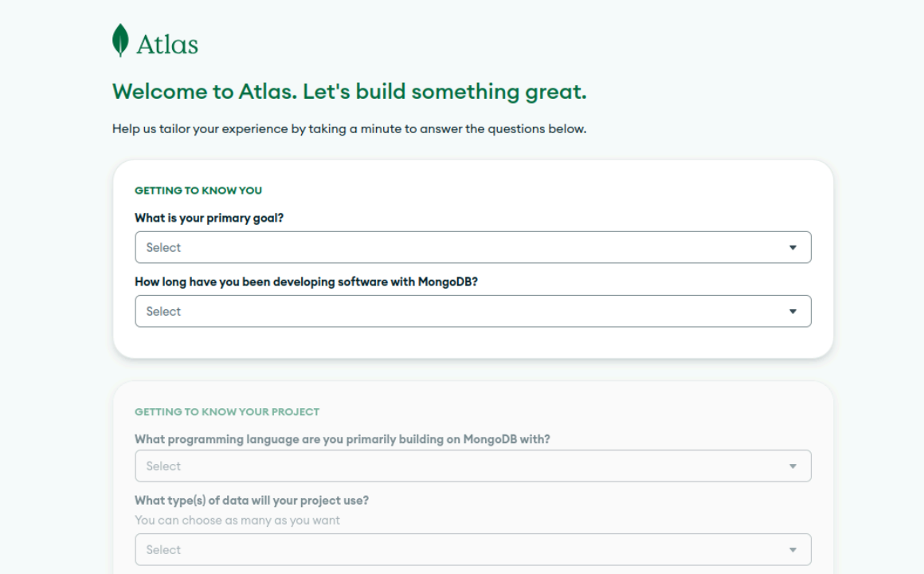Image resolution: width=924 pixels, height=574 pixels.
Task: Click the Atlas brand wordmark
Action: coord(169,45)
